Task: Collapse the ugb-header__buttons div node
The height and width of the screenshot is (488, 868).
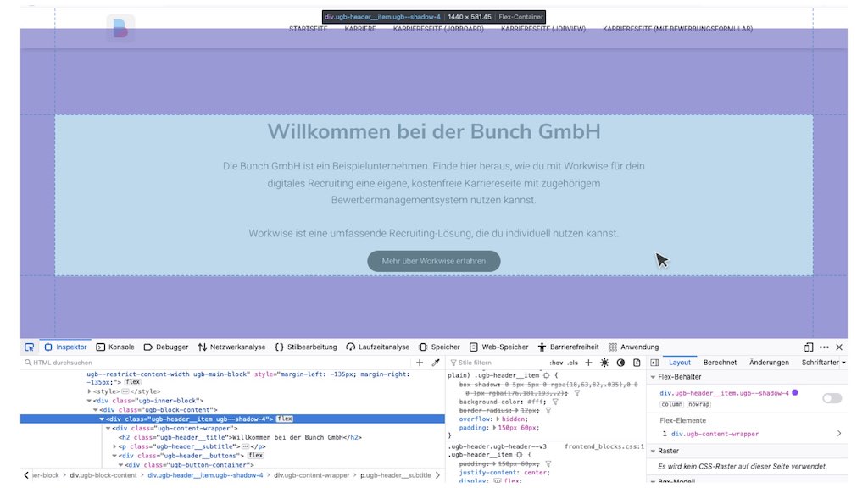Action: pos(114,455)
